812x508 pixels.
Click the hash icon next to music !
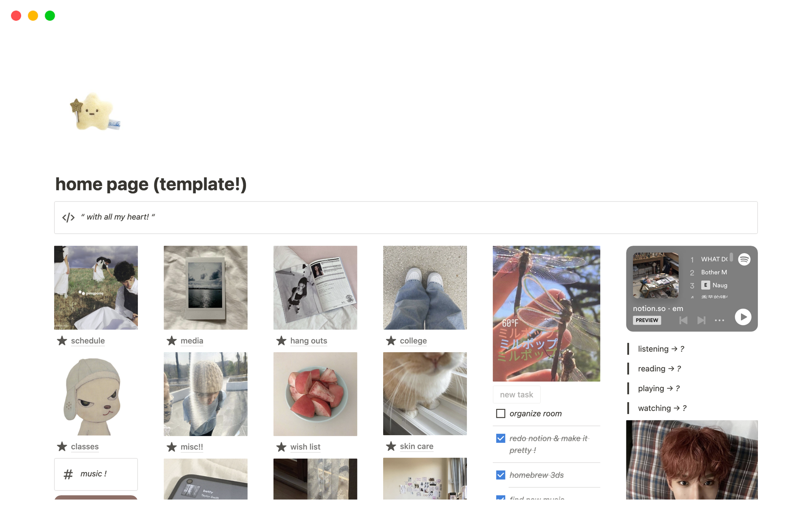coord(68,474)
